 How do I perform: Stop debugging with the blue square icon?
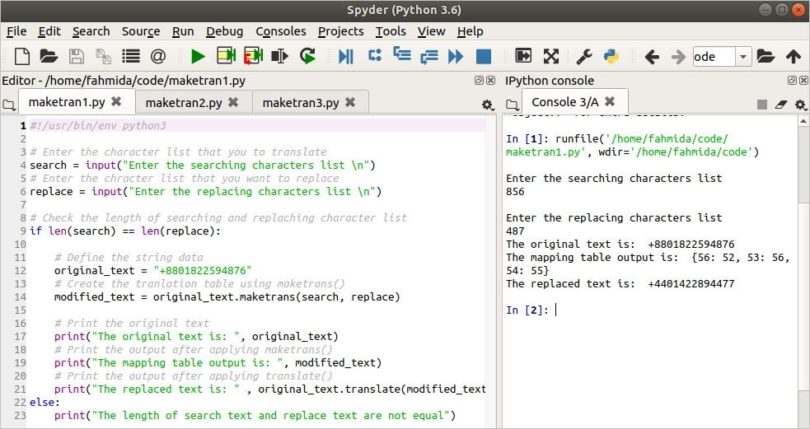pos(484,56)
